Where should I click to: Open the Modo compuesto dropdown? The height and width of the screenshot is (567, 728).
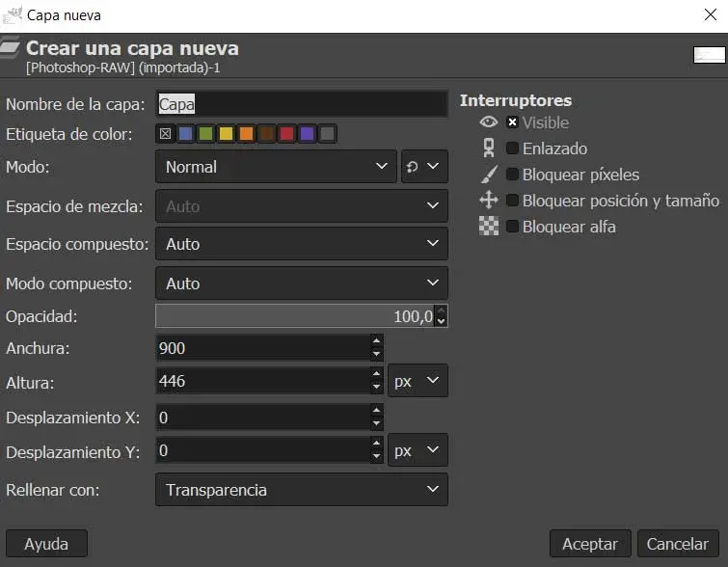point(301,283)
